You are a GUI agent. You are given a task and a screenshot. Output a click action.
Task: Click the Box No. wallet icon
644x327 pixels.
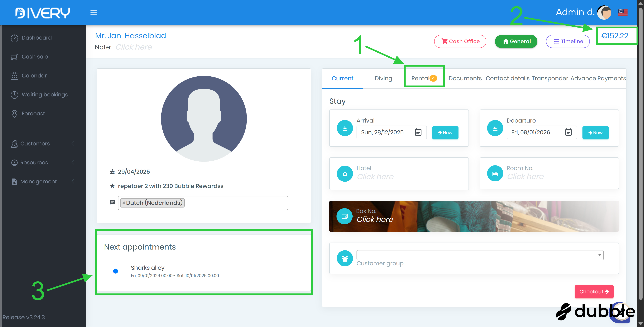click(x=345, y=216)
